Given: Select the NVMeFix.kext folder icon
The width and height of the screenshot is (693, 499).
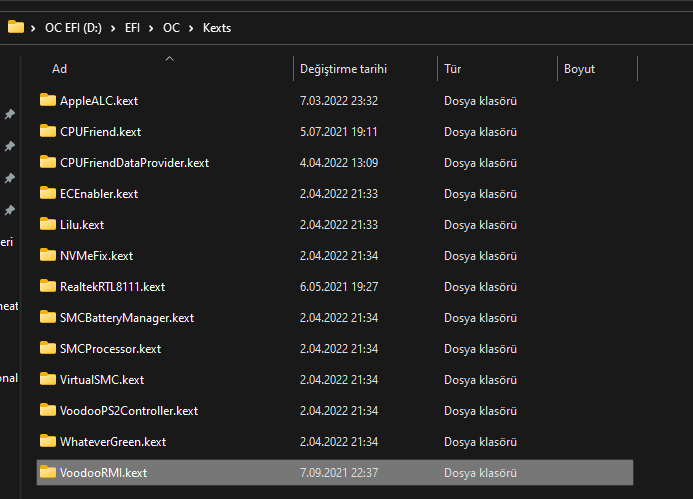Looking at the screenshot, I should (48, 255).
